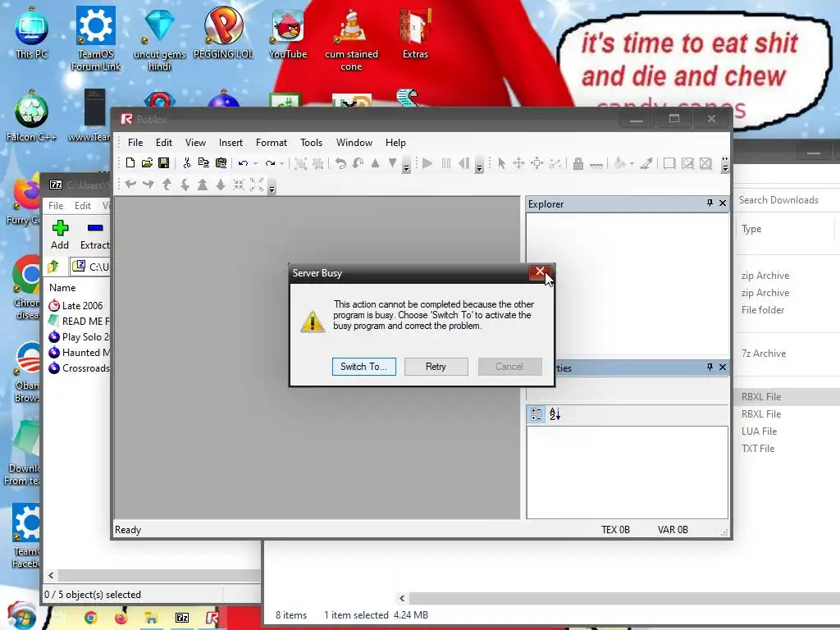
Task: Click the camera pan left arrow icon
Action: pyautogui.click(x=130, y=185)
